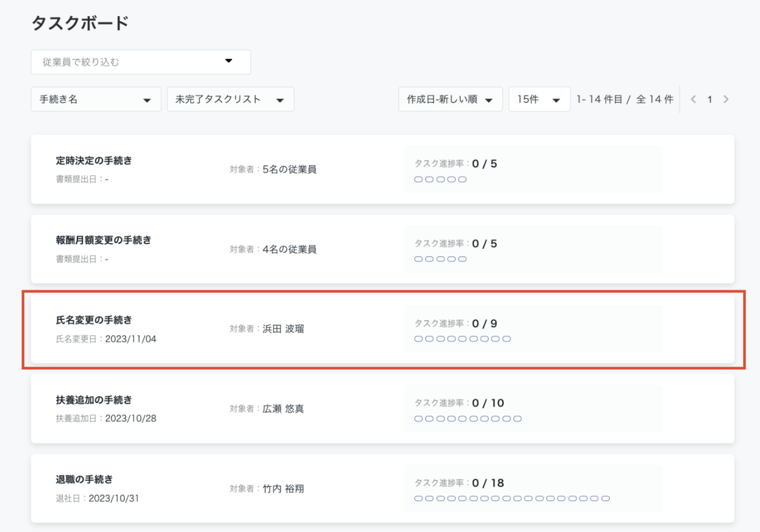Click the name 竹内 裕翔

pos(283,488)
